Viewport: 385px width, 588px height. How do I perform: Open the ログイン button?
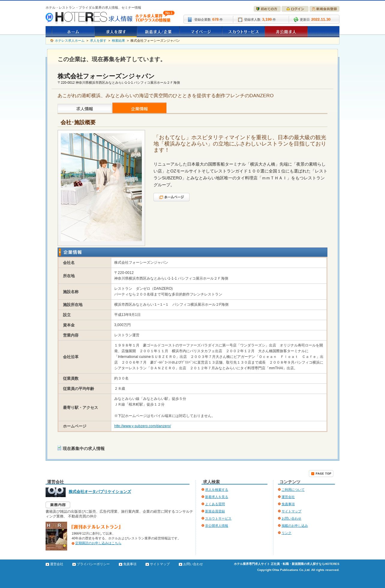pyautogui.click(x=295, y=9)
